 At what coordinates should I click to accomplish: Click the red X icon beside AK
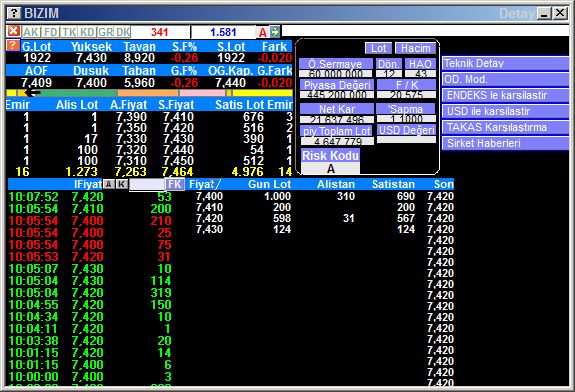pos(14,31)
